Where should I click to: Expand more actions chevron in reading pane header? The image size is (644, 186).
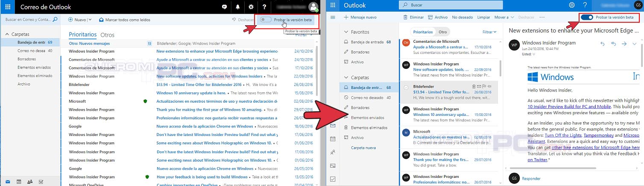pos(635,44)
